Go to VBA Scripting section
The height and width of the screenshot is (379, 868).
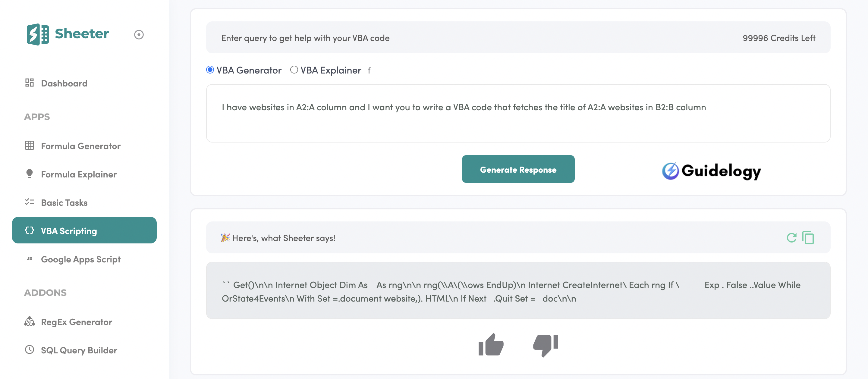click(x=84, y=230)
